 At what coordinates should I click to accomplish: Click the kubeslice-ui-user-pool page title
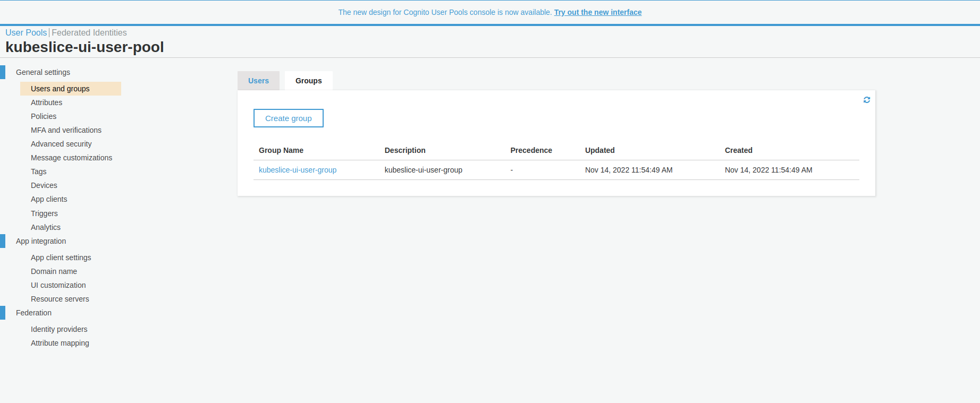(85, 47)
